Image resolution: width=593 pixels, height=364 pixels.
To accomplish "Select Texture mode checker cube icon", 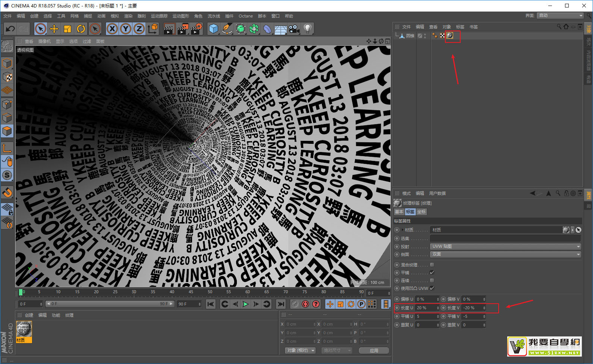I will point(7,77).
